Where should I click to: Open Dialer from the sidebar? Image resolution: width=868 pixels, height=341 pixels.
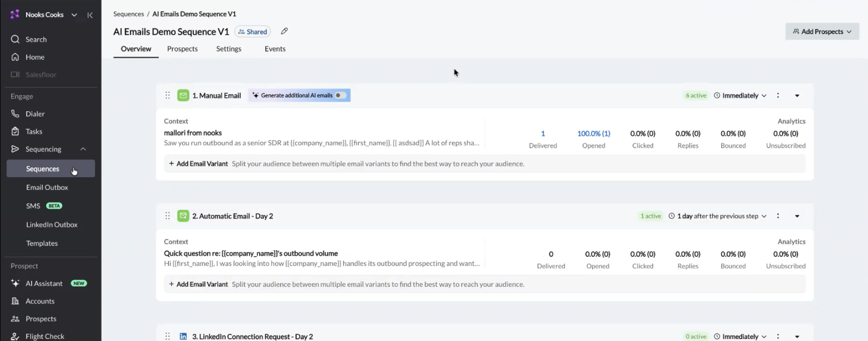point(35,114)
